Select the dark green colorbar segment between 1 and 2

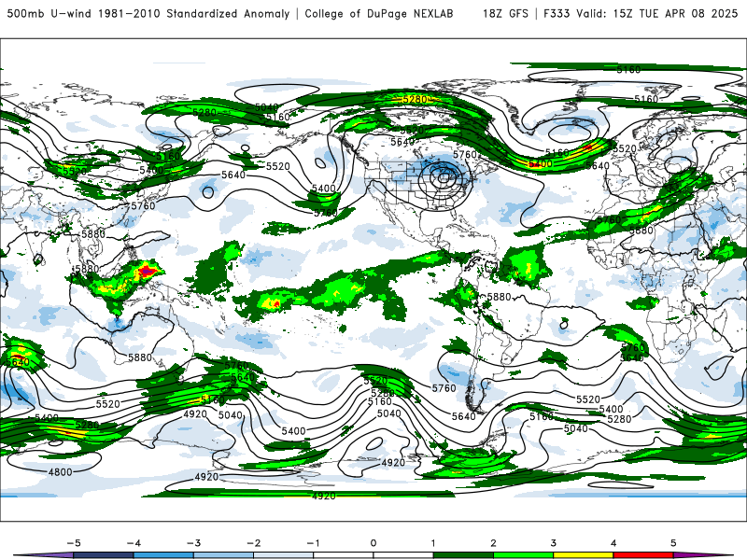(x=463, y=555)
